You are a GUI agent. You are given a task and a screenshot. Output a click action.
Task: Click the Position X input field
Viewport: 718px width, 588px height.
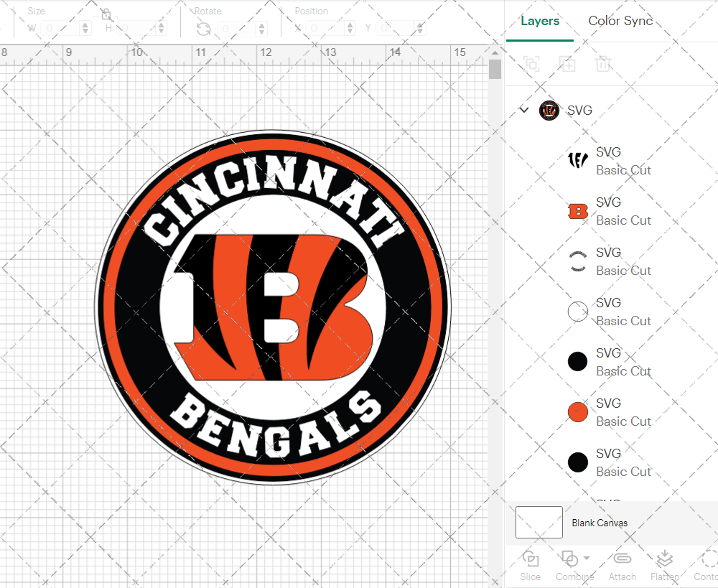click(325, 29)
